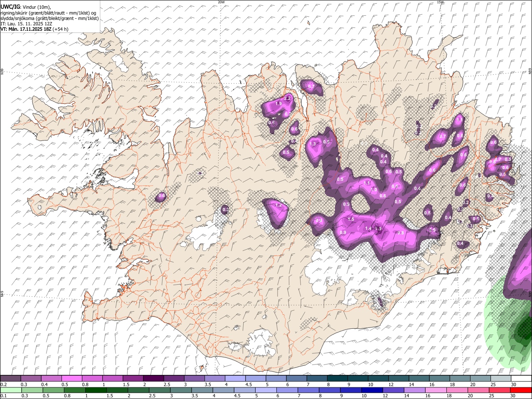Click the 1.0 snowfall value label

tap(374, 190)
